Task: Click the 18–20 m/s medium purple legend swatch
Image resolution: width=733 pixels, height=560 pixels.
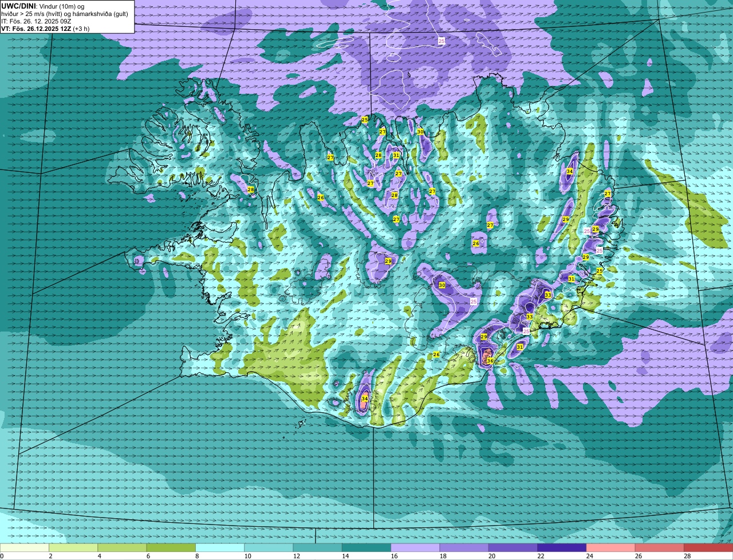Action: (464, 547)
